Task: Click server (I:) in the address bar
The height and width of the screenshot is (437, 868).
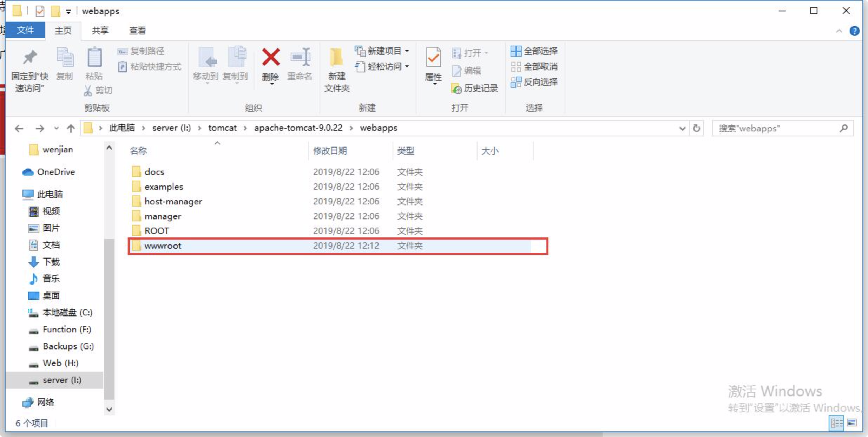Action: point(171,128)
